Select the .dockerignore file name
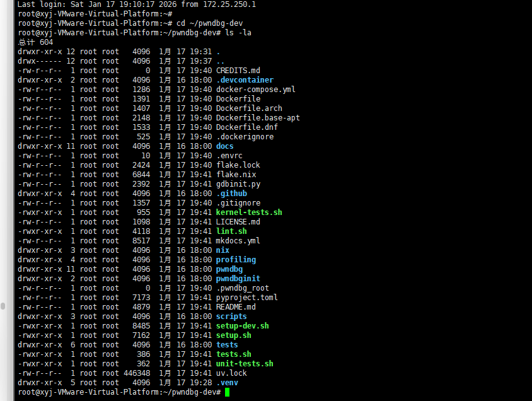The width and height of the screenshot is (532, 401). (245, 137)
